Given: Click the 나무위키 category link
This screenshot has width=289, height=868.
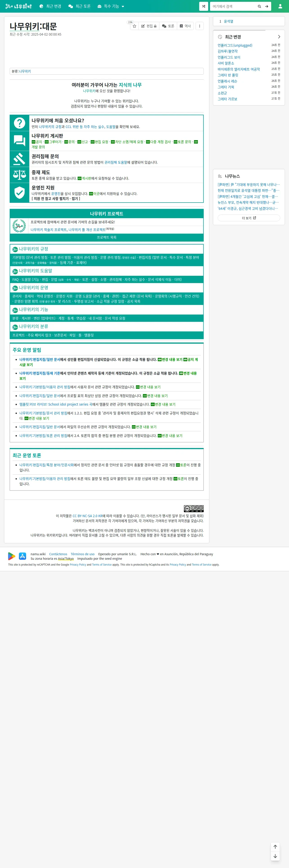Looking at the screenshot, I should (x=25, y=71).
